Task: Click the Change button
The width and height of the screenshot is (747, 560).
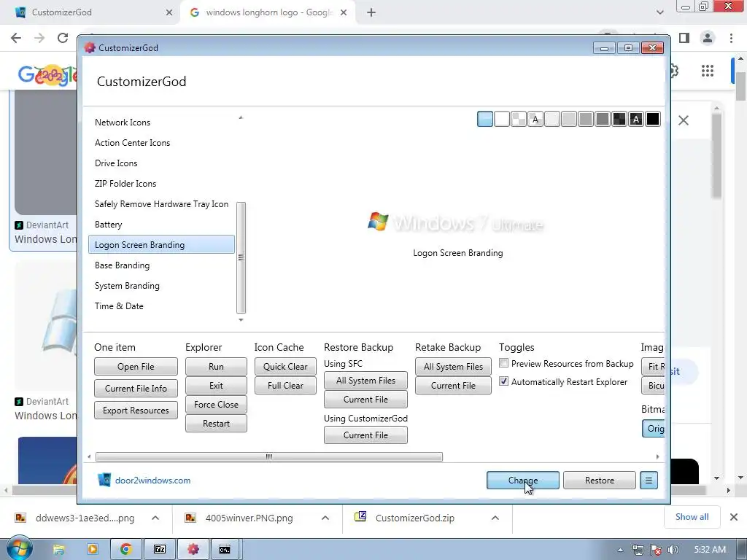Action: pyautogui.click(x=522, y=481)
